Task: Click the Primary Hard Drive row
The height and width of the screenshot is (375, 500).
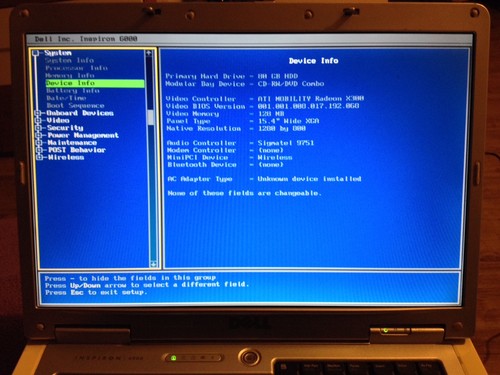Action: coord(232,76)
